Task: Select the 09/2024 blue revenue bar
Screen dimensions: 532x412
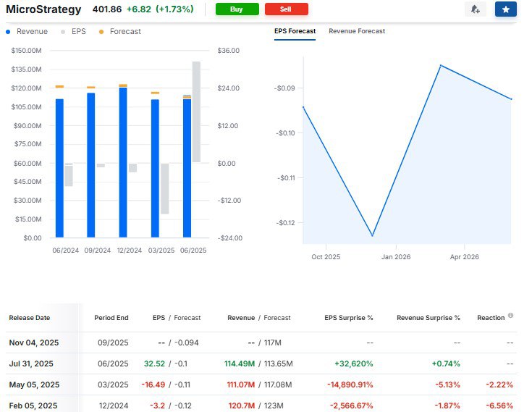Action: pyautogui.click(x=91, y=165)
